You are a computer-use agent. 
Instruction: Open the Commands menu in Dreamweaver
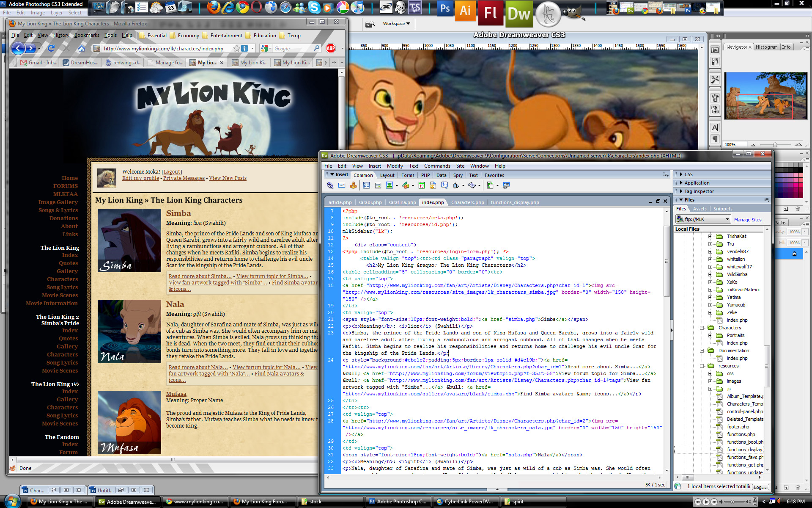tap(437, 166)
